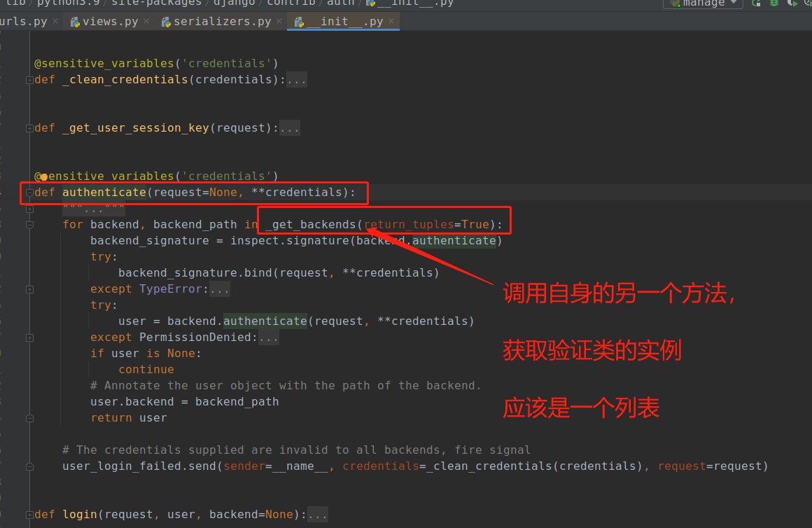Select the __init__.py editor tab
Viewport: 812px width, 528px height.
[x=344, y=21]
